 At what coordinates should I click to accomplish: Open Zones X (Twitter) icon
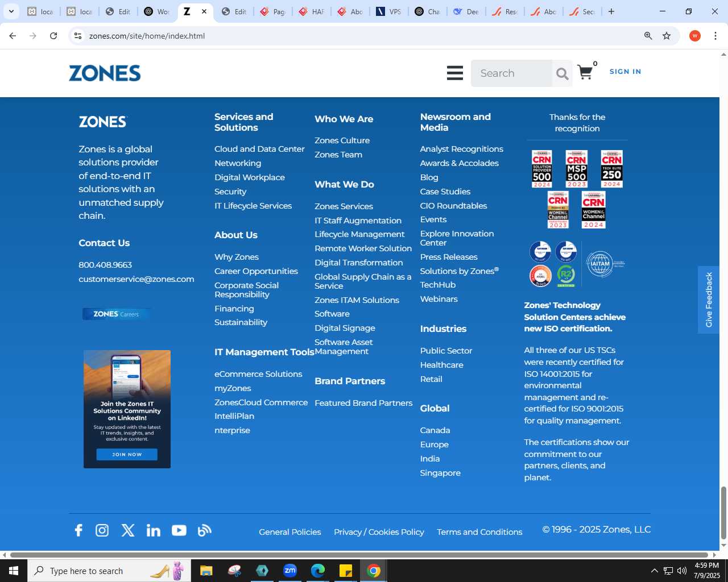(128, 530)
